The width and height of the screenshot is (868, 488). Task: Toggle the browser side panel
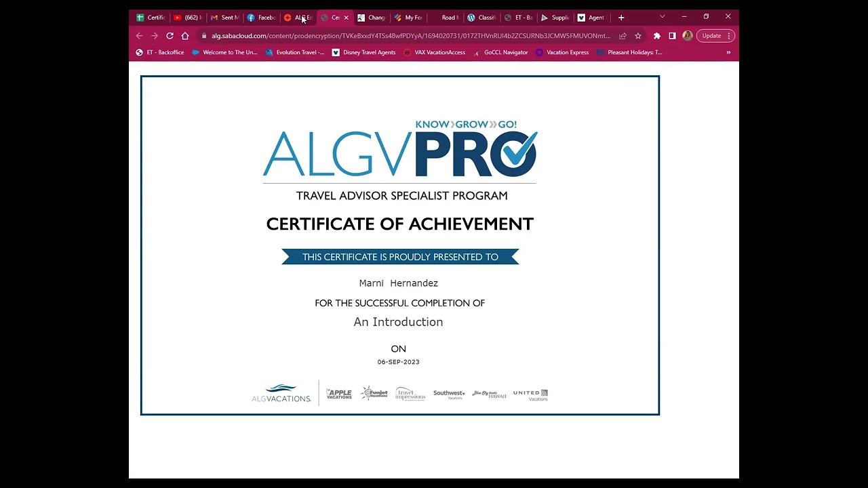click(x=672, y=36)
